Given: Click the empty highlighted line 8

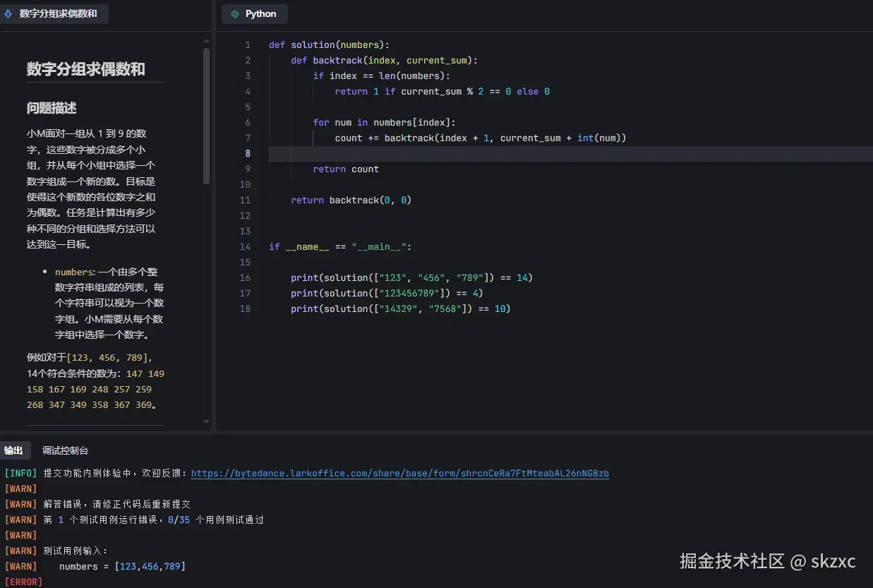Looking at the screenshot, I should click(x=570, y=153).
